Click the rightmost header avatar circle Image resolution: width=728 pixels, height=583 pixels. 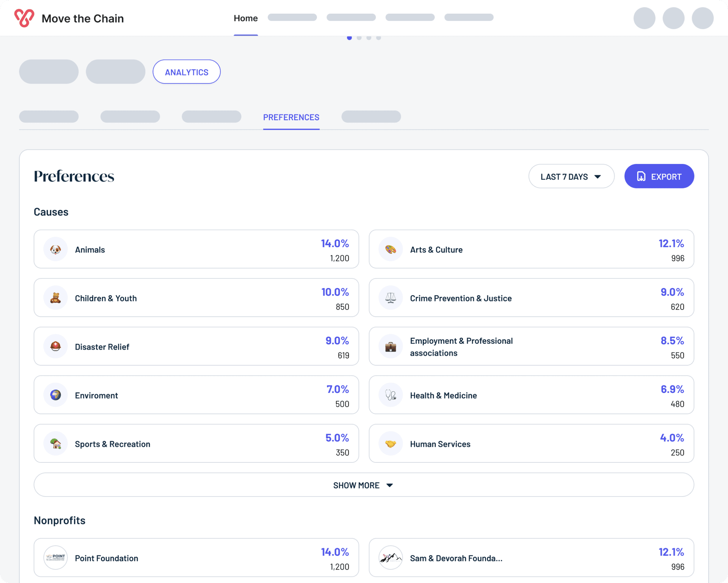point(702,18)
